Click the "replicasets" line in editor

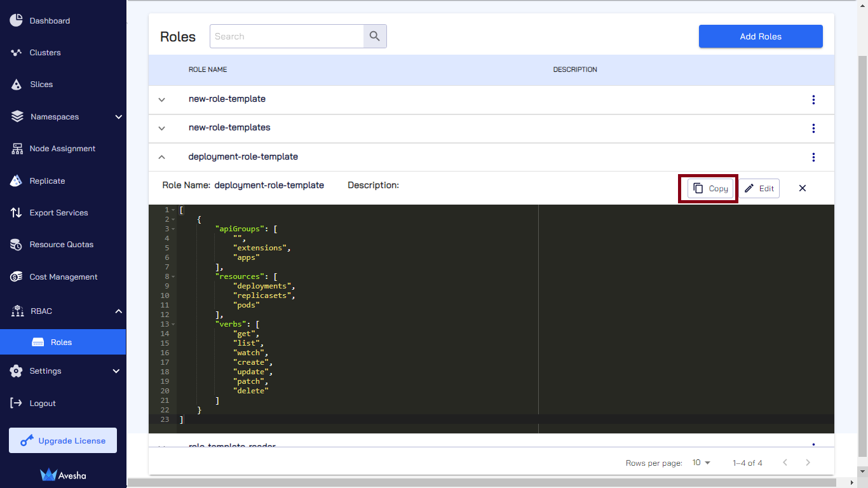tap(264, 295)
